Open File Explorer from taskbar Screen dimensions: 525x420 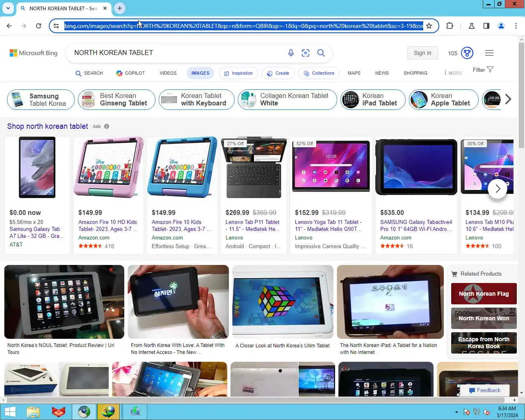click(33, 412)
